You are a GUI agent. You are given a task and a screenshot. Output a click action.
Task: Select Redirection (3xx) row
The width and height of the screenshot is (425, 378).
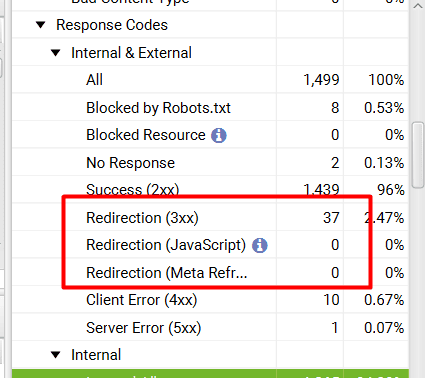click(210, 217)
